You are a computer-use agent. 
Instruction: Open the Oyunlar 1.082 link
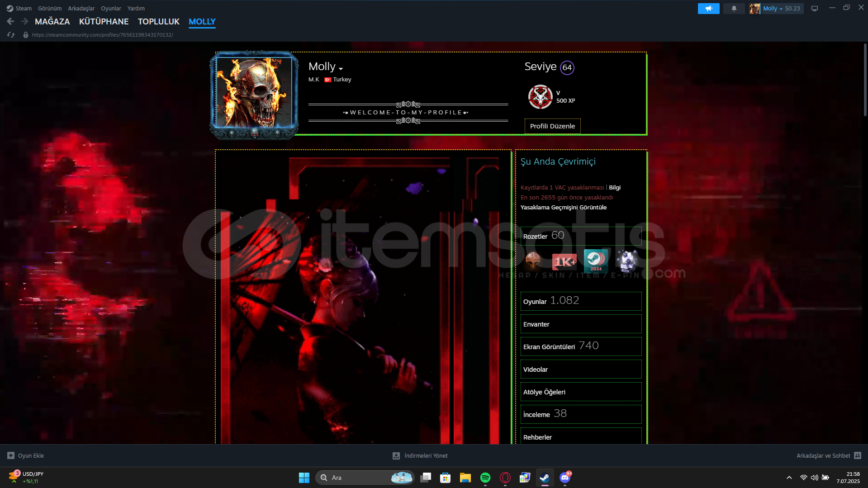pos(581,301)
